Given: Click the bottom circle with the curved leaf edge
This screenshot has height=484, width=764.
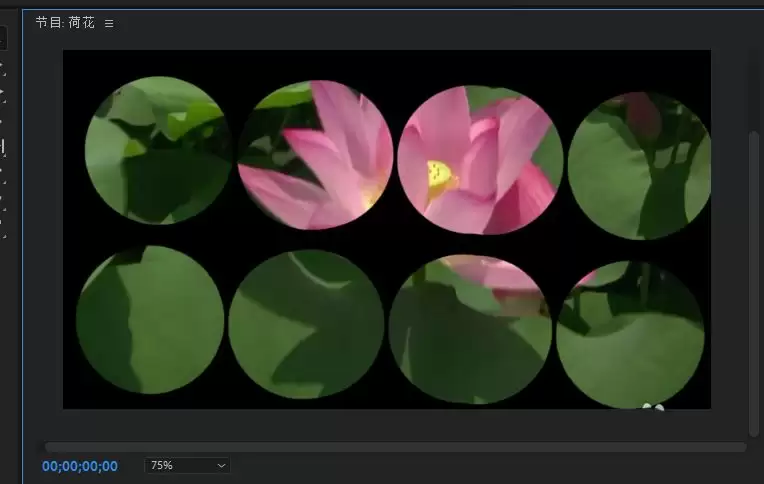Looking at the screenshot, I should (x=306, y=325).
